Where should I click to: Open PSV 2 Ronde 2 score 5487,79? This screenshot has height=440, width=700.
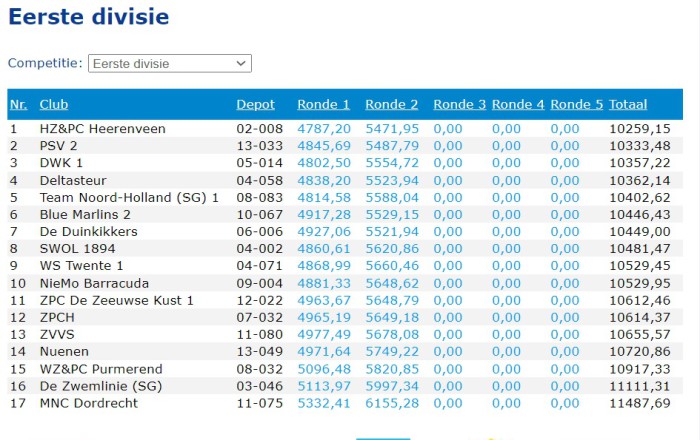coord(392,146)
